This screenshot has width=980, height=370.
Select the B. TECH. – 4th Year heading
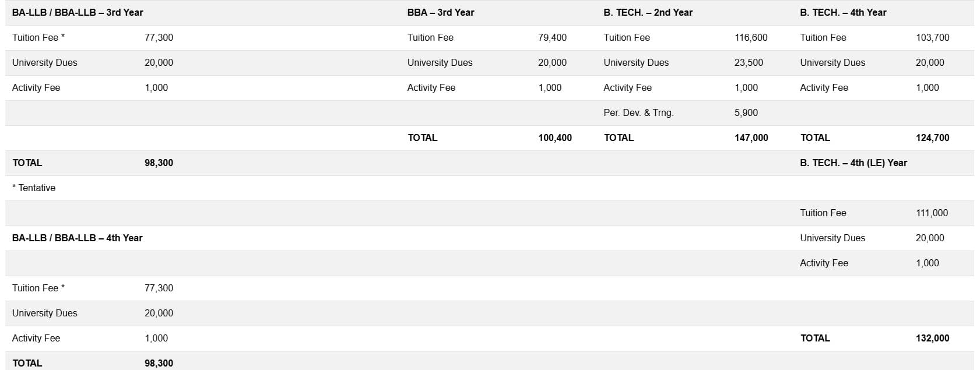(x=843, y=12)
